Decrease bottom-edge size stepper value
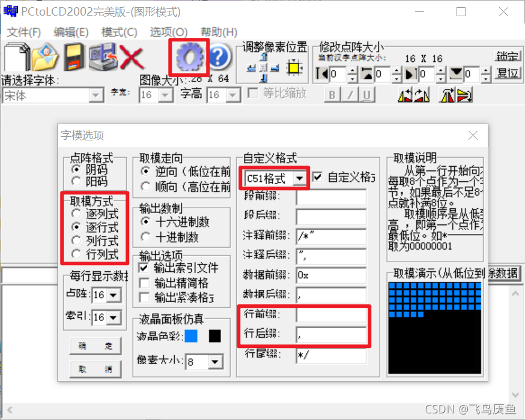525x420 pixels. coord(486,78)
